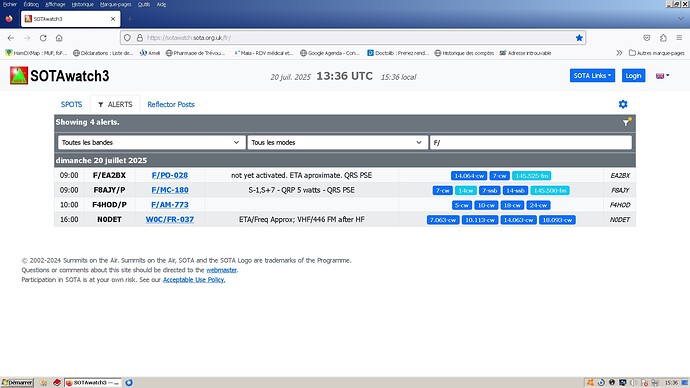Open a new tab with plus icon

click(130, 19)
